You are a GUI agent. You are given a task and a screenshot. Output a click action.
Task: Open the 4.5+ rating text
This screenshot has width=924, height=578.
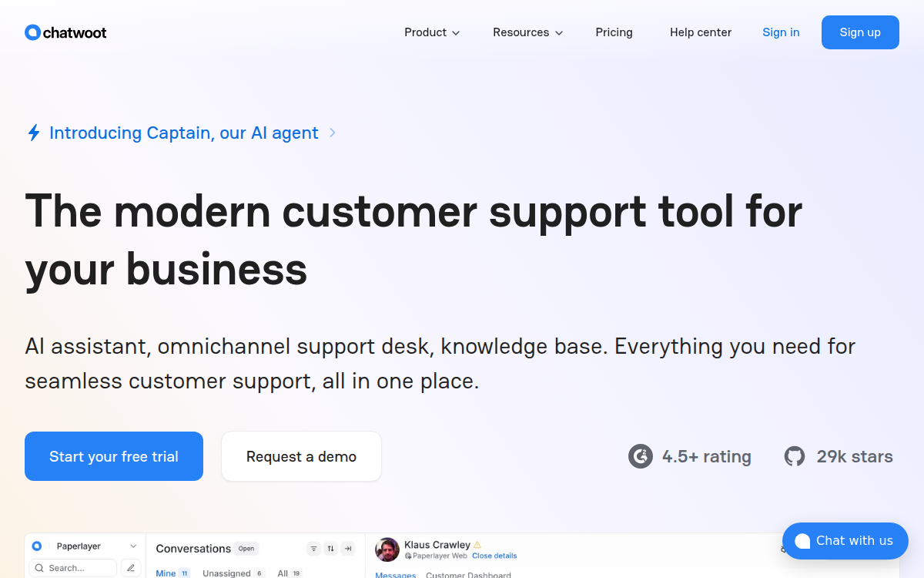pyautogui.click(x=707, y=456)
